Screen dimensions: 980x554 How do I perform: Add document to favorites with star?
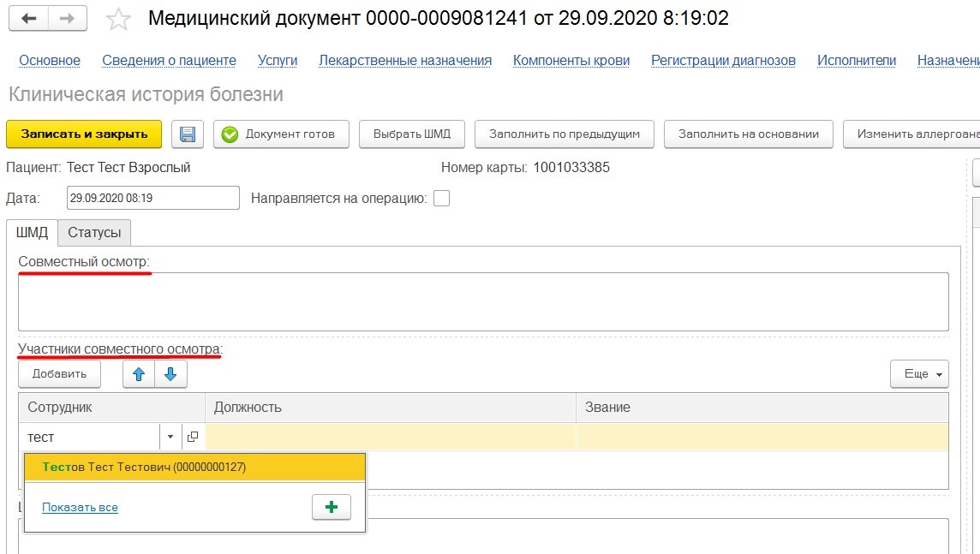click(118, 19)
